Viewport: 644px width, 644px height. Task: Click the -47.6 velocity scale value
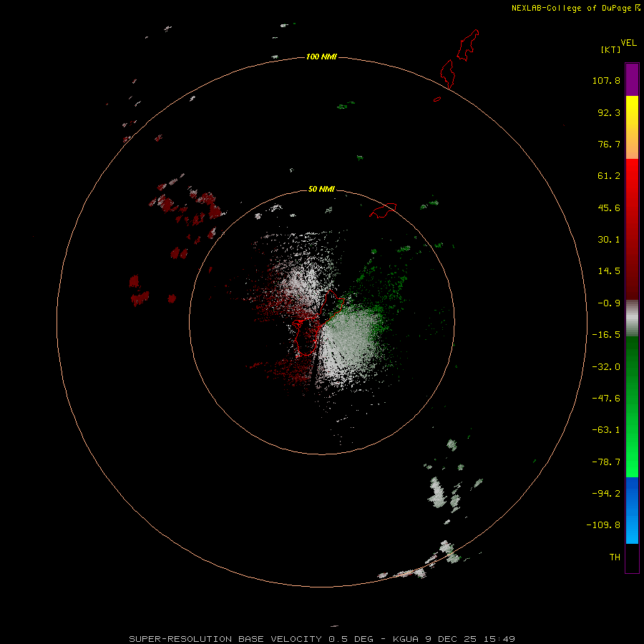click(606, 399)
